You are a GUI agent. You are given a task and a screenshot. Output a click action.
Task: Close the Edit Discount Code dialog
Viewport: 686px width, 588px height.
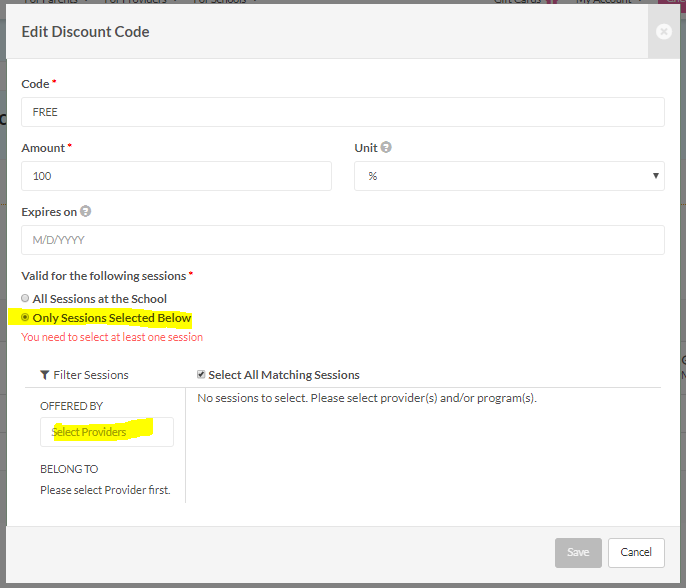(x=663, y=32)
